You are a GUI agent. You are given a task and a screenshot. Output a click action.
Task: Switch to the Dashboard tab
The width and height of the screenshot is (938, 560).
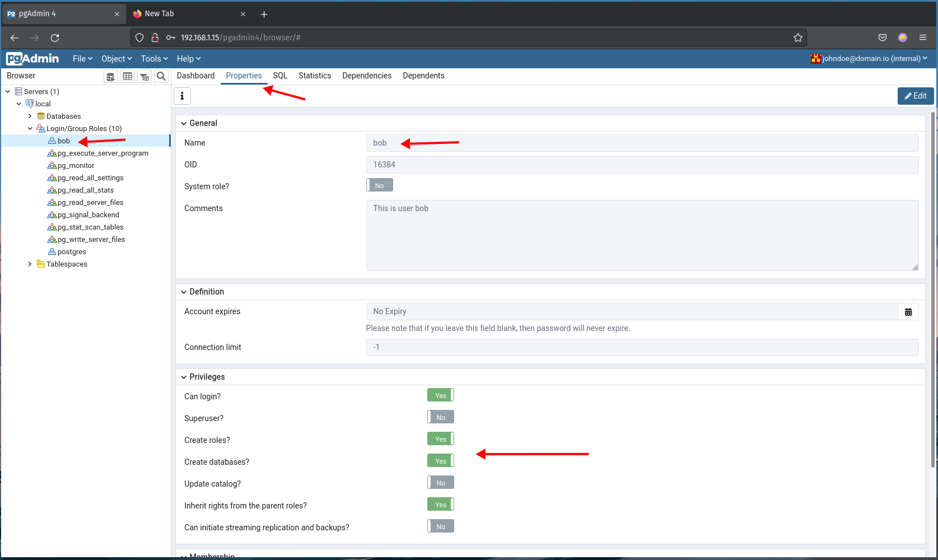point(195,76)
